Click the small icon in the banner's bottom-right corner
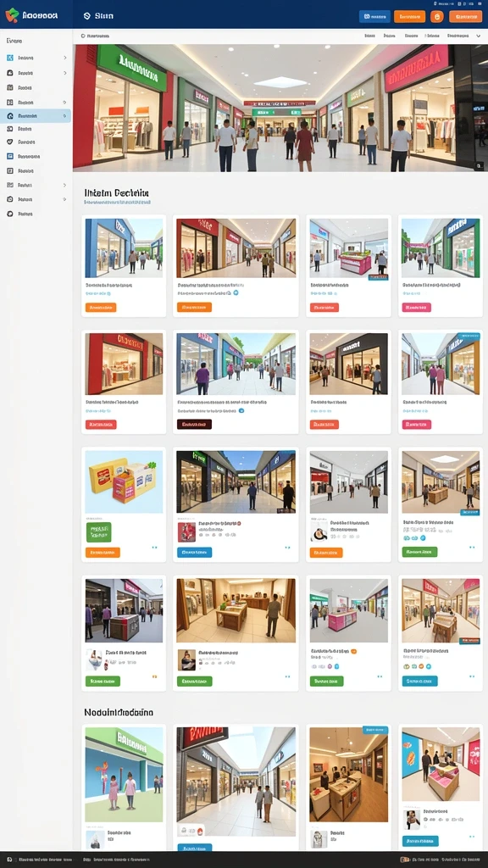This screenshot has width=488, height=868. 480,165
